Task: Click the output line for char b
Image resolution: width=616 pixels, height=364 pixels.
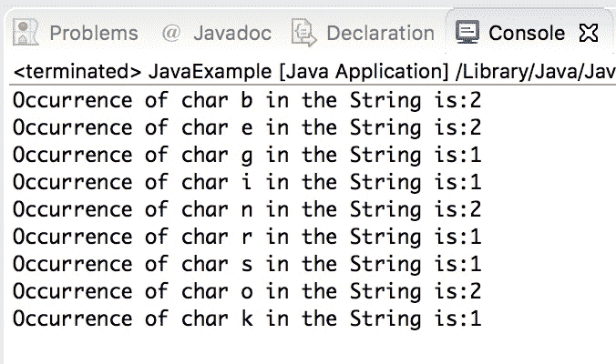Action: click(247, 100)
